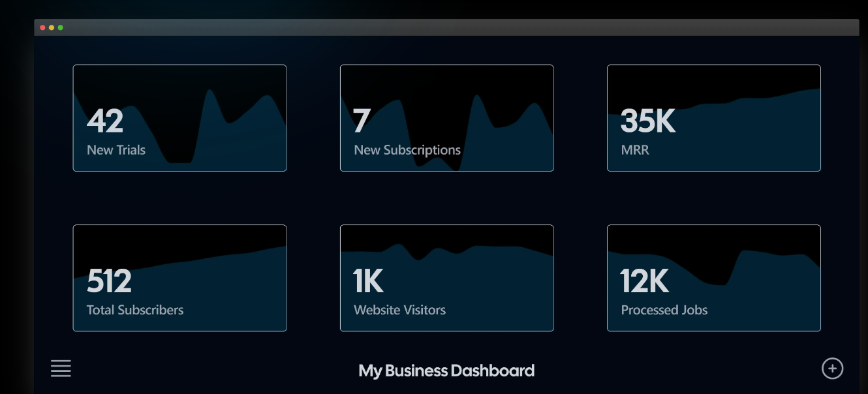Open the New Trials card

click(x=179, y=118)
